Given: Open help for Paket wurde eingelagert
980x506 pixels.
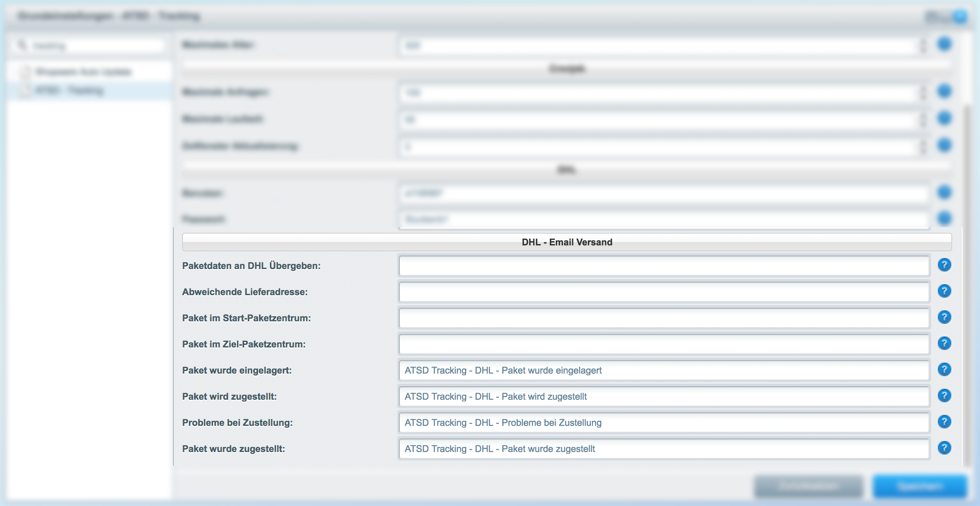Looking at the screenshot, I should (x=944, y=369).
